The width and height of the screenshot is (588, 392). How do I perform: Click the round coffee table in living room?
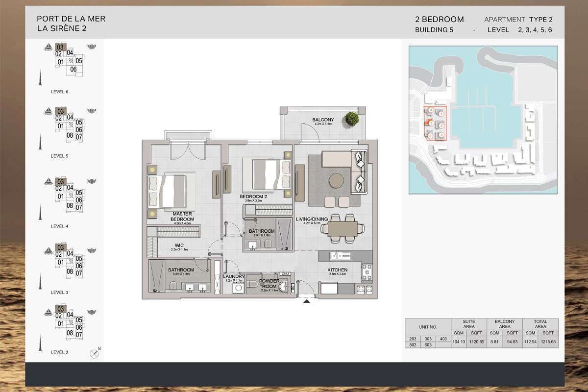click(x=337, y=181)
